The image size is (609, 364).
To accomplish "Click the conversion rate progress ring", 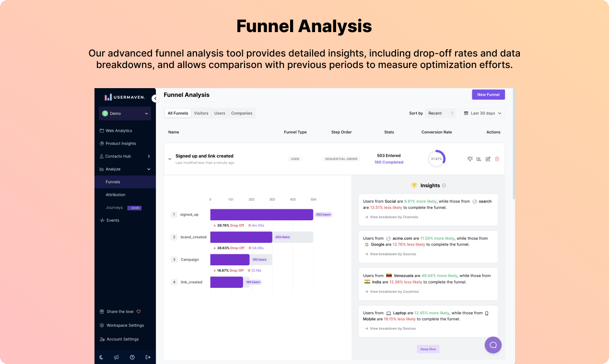I will (436, 159).
